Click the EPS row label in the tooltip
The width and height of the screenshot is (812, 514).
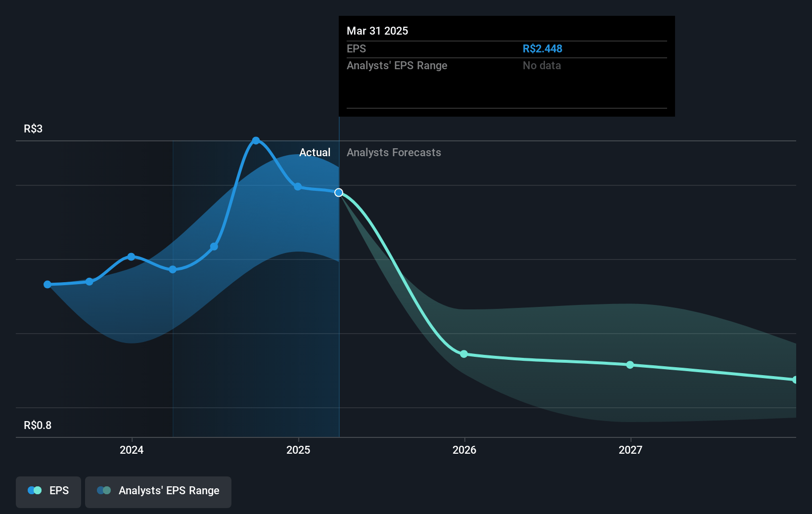[356, 48]
